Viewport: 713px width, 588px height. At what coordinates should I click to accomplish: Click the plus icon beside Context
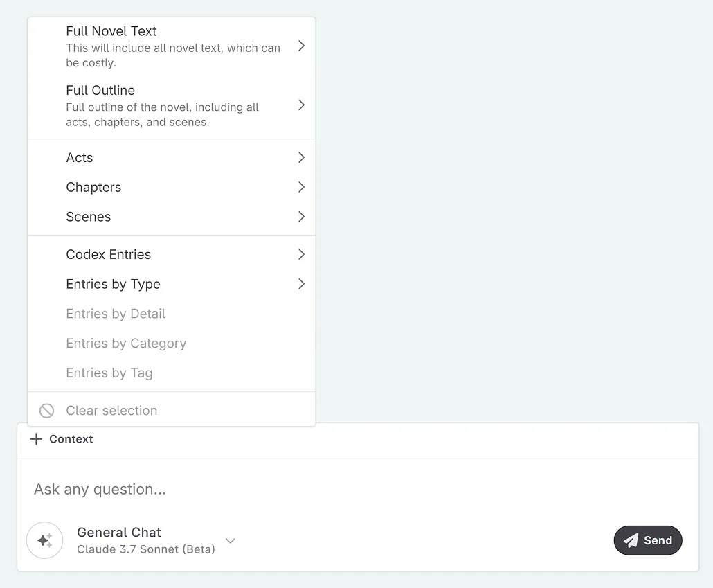tap(37, 439)
